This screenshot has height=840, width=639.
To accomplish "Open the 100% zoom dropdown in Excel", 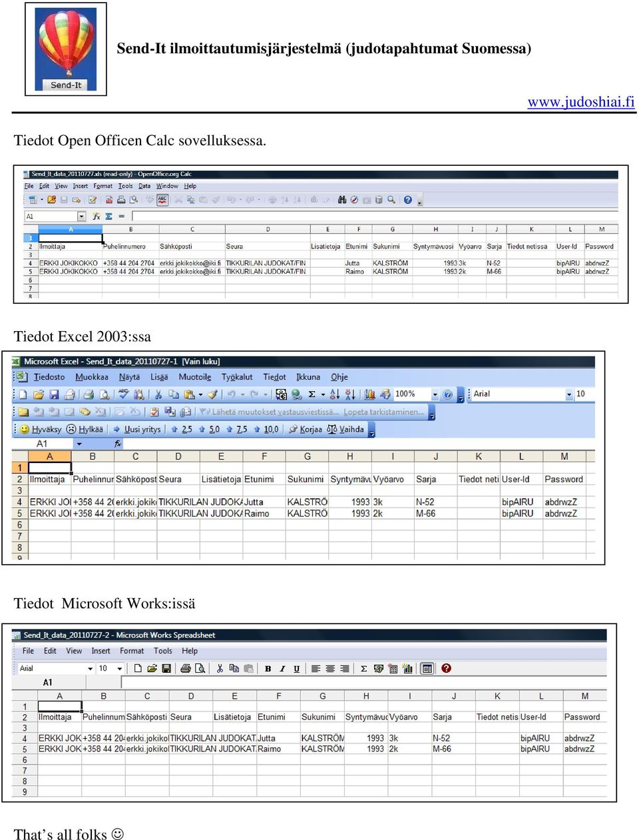I will pos(435,394).
